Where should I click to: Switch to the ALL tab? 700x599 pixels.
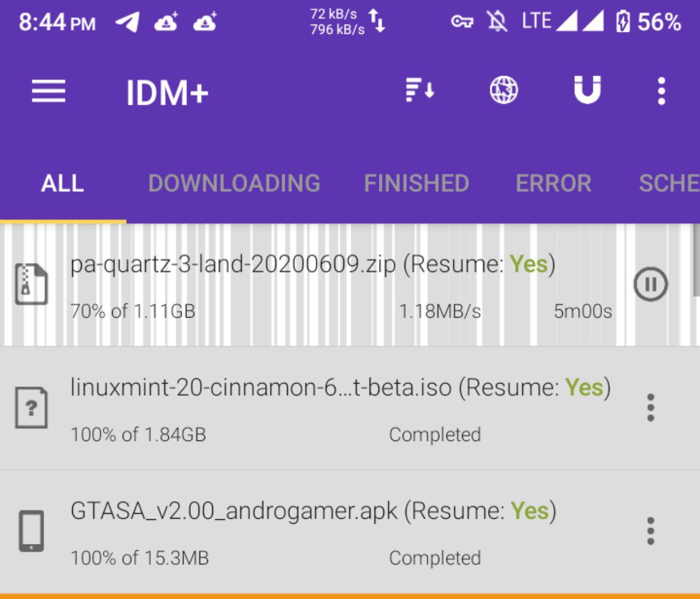point(62,183)
